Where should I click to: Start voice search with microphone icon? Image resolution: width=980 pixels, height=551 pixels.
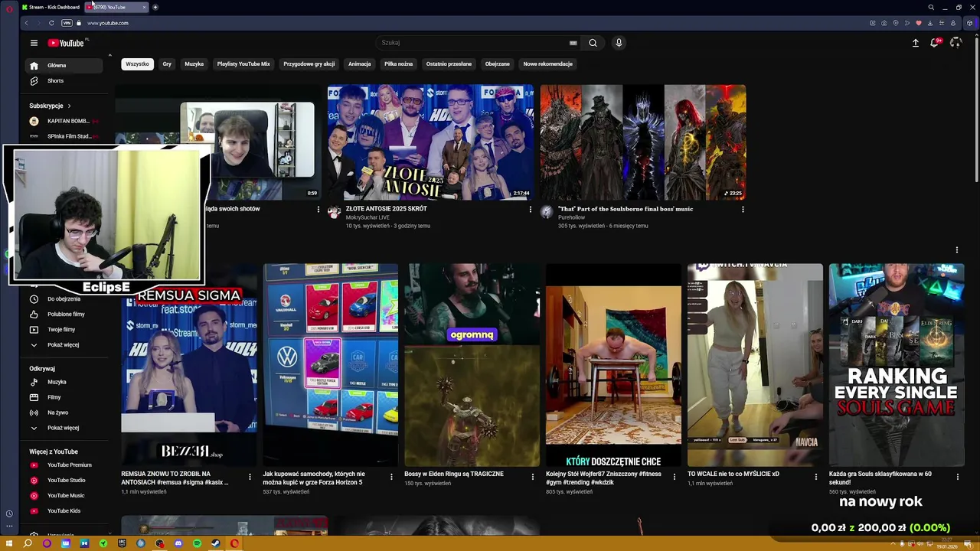tap(619, 43)
